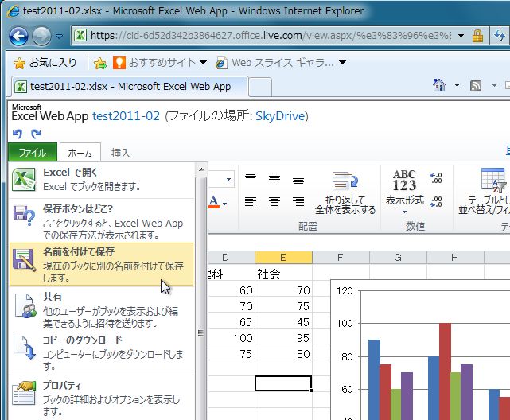Align text left in cell
The image size is (510, 420).
click(251, 202)
